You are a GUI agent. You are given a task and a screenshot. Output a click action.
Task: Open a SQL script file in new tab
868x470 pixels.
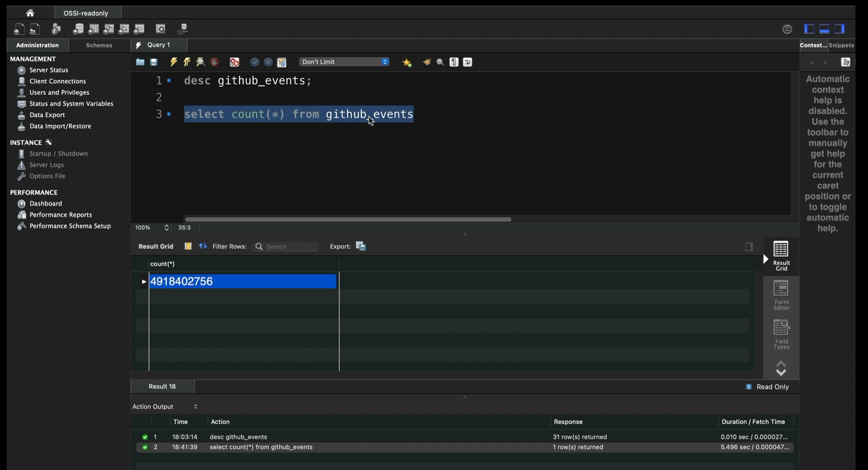35,29
